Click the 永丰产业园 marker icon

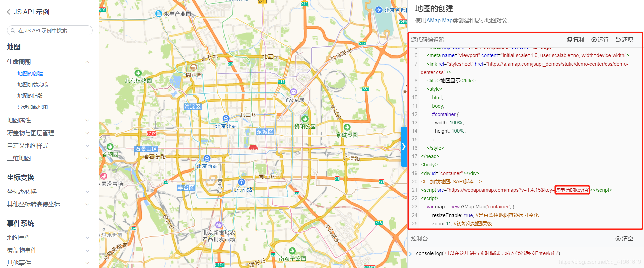[159, 14]
